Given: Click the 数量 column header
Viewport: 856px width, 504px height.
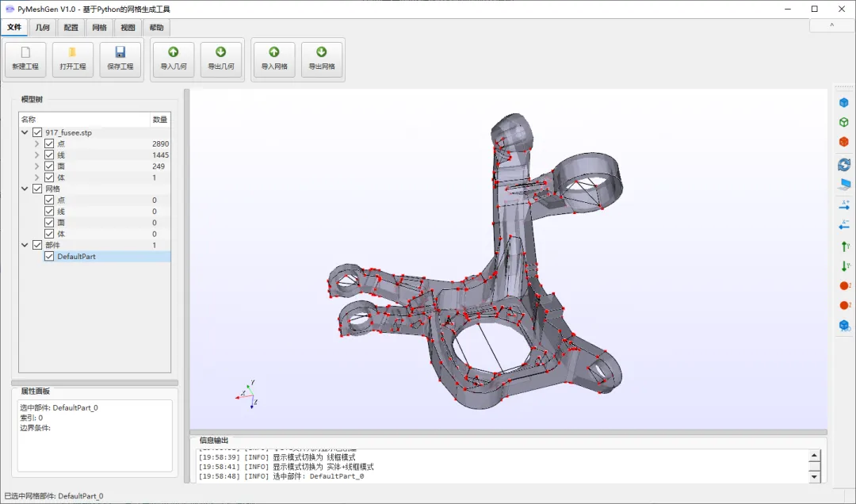Looking at the screenshot, I should click(160, 119).
